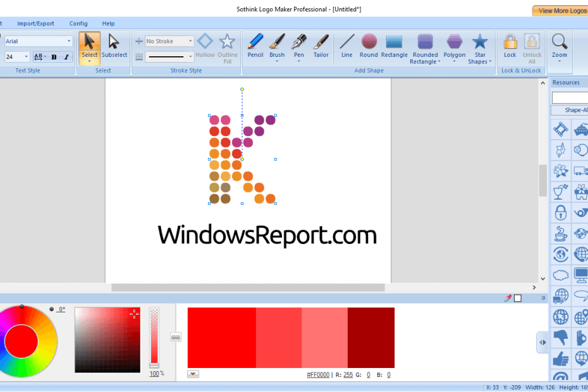Insert the cloud shape resource
Viewport: 588px width, 392px height.
click(x=561, y=275)
